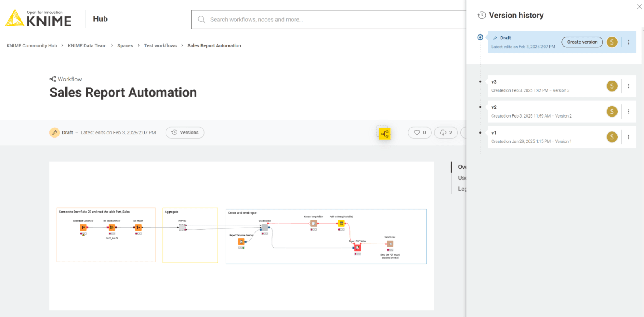
Task: Click Visualization component node
Action: pyautogui.click(x=265, y=227)
